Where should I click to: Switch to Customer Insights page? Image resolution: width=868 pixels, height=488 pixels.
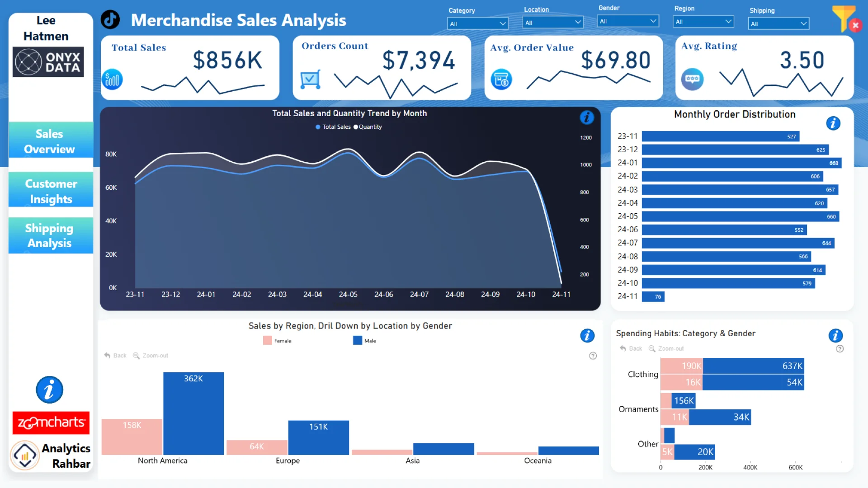pyautogui.click(x=51, y=190)
